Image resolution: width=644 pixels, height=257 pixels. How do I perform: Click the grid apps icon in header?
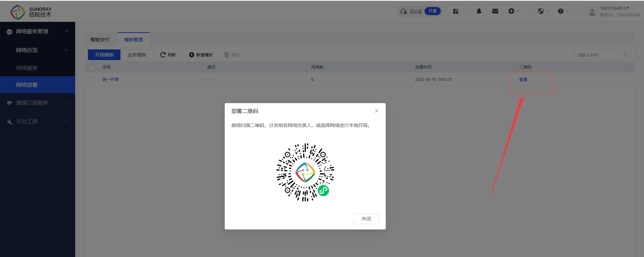point(455,11)
